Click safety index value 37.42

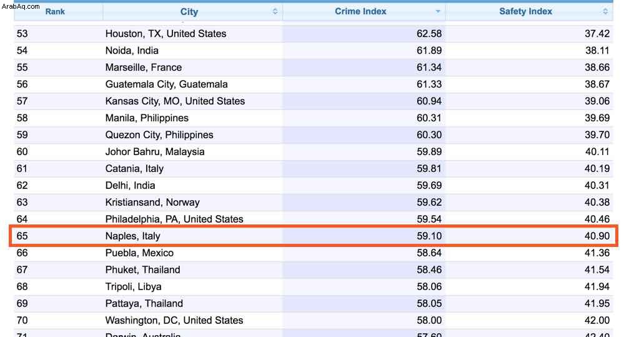597,34
